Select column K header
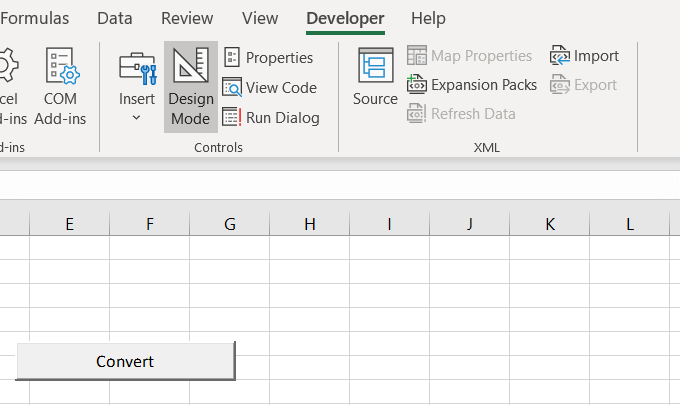The image size is (680, 405). pyautogui.click(x=549, y=224)
